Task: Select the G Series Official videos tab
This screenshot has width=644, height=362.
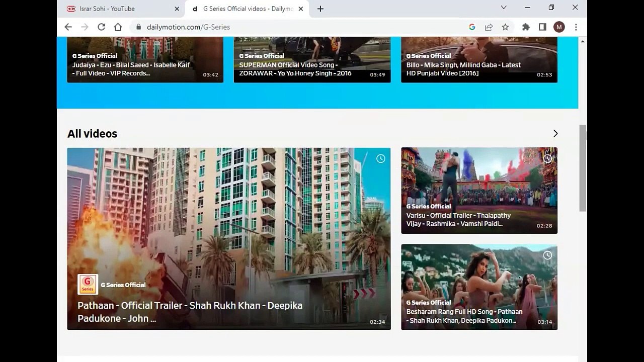Action: (x=247, y=9)
